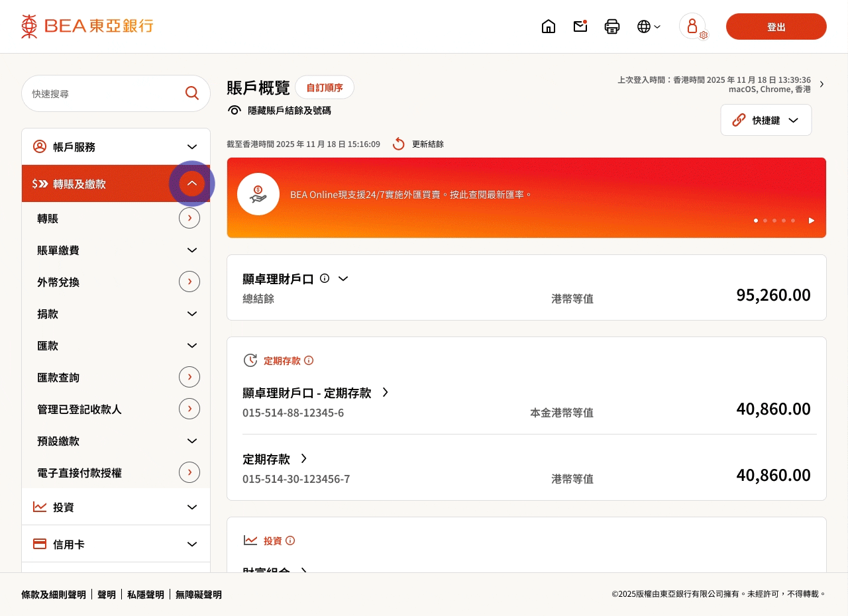Click info icon beside 顯卓理財戶口
This screenshot has height=616, width=848.
tap(325, 278)
